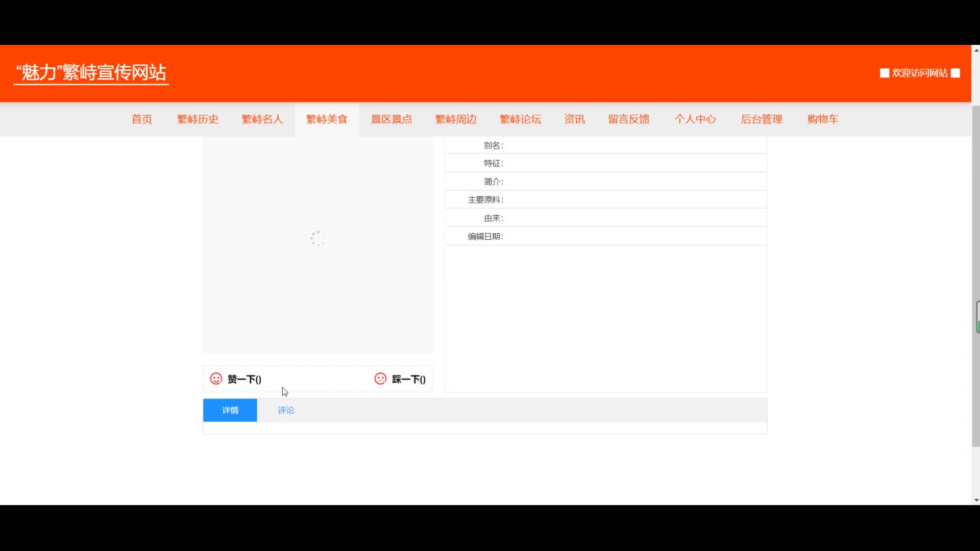980x551 pixels.
Task: Open the 购物车 cart
Action: pos(822,119)
